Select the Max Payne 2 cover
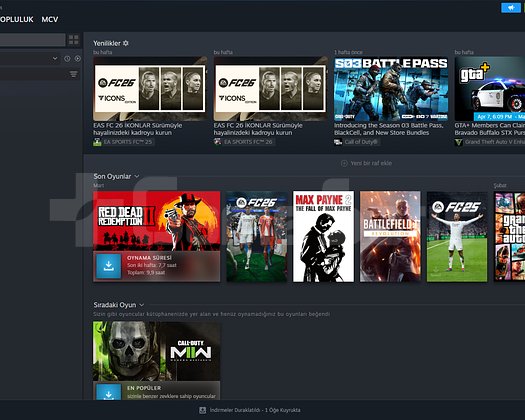This screenshot has width=525, height=420. pyautogui.click(x=323, y=236)
